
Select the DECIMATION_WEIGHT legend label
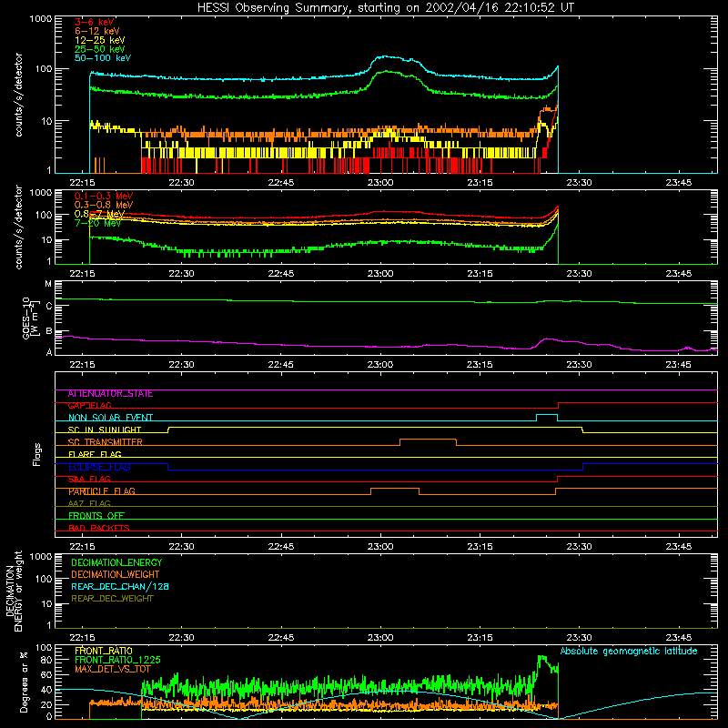point(116,575)
